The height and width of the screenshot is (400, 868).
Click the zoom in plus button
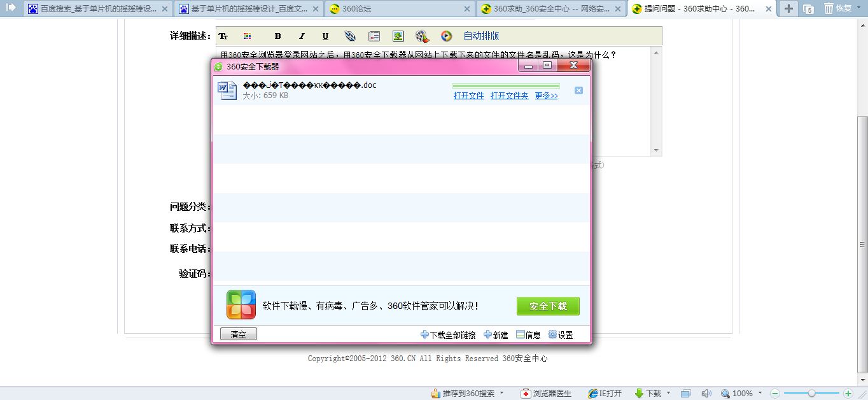[x=848, y=394]
